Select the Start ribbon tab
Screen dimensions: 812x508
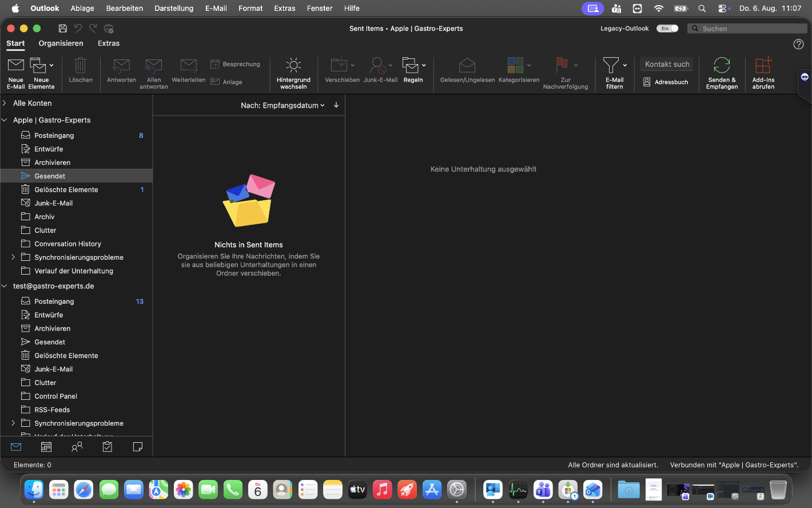15,43
